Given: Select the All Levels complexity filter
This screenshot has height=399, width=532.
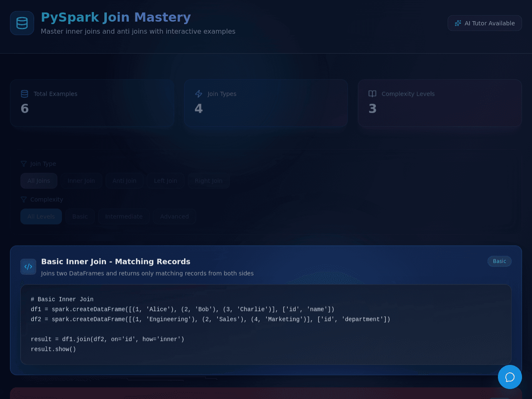Looking at the screenshot, I should [x=41, y=217].
